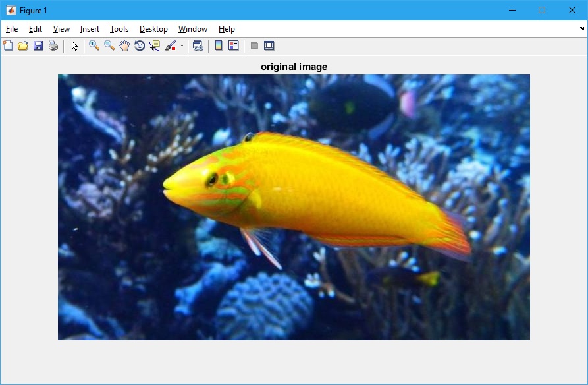
Task: Click the dock figure arrow at menu bar right
Action: click(x=581, y=29)
